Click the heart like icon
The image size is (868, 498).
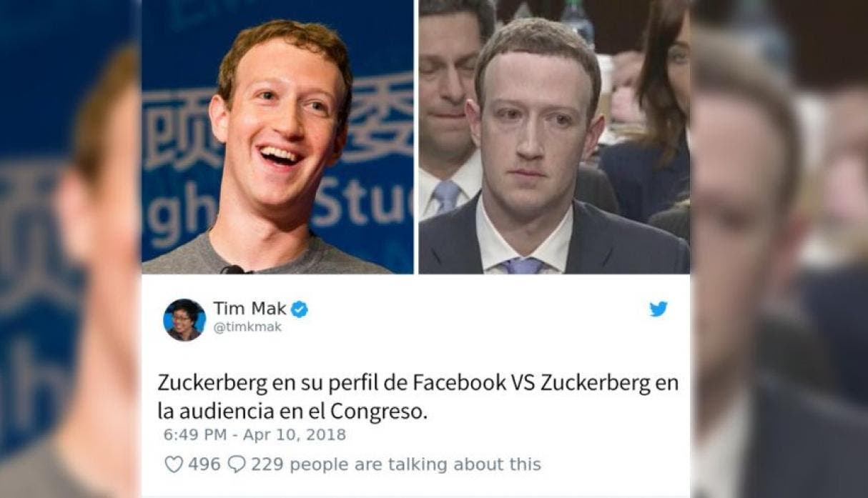174,464
